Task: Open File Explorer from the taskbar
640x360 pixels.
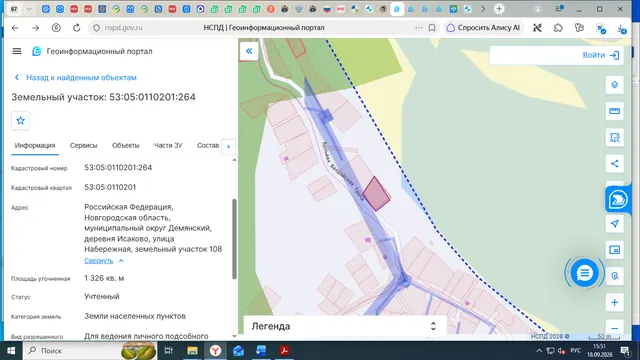Action: pyautogui.click(x=192, y=351)
